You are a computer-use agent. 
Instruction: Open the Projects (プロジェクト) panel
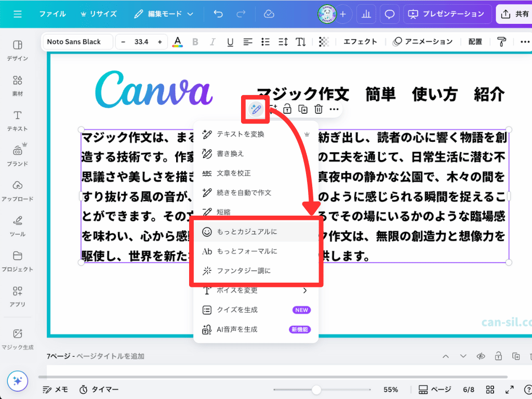tap(17, 261)
